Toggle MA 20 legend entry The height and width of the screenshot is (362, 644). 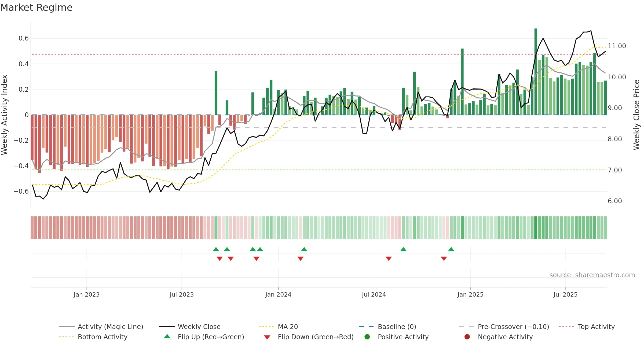click(x=278, y=327)
